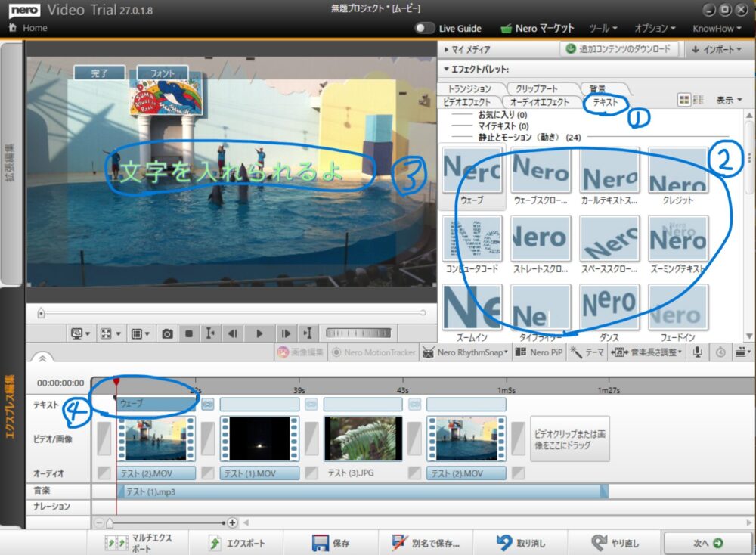The height and width of the screenshot is (555, 756).
Task: Switch effect palette to list view
Action: coord(698,100)
